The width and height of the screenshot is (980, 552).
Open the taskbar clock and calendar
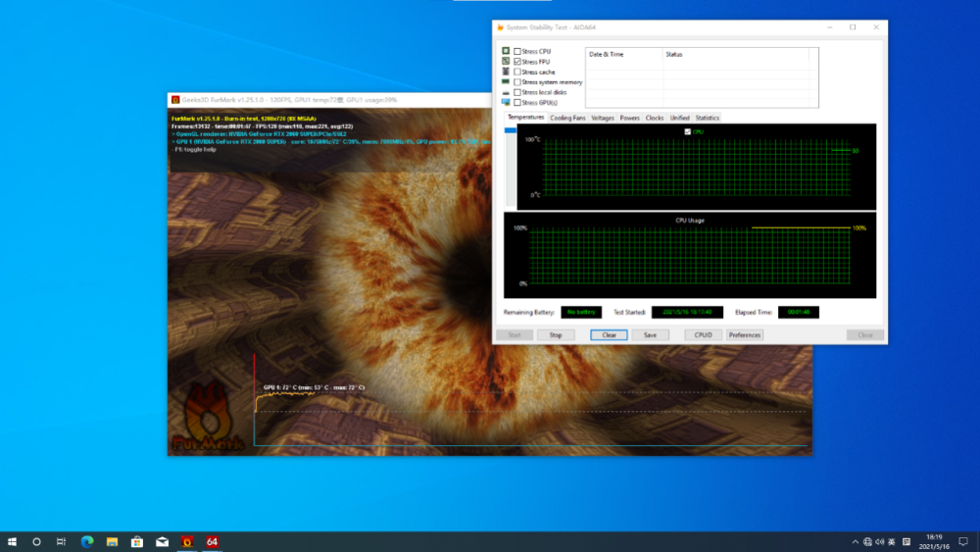tap(934, 542)
